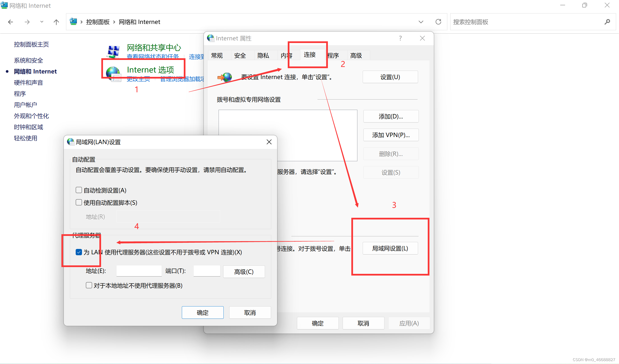Uncheck 为 LAN 使用代理服务器 checkbox

[x=79, y=252]
